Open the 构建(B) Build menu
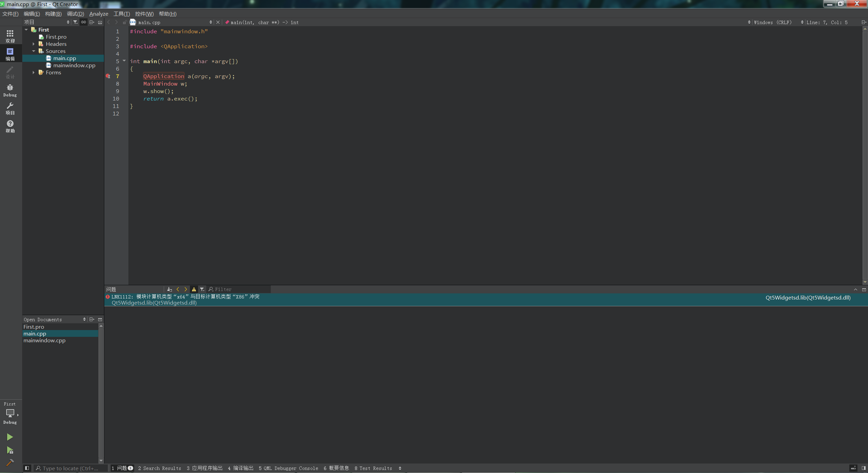Viewport: 868px width, 473px height. click(x=53, y=14)
